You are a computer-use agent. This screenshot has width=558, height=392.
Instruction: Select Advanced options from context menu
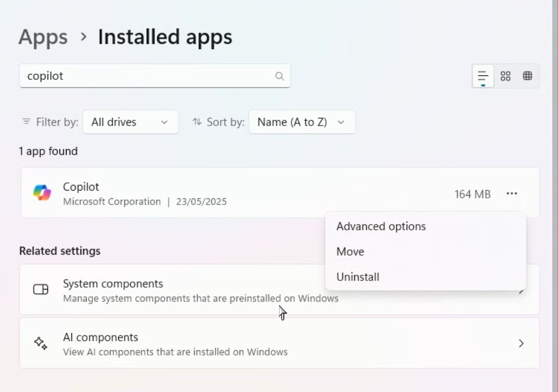click(x=381, y=226)
